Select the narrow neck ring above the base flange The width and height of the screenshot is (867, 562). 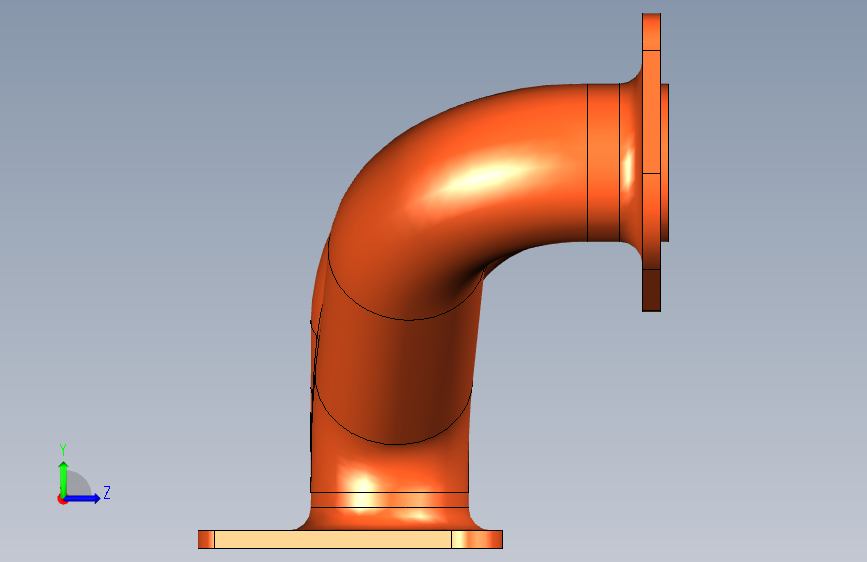click(x=389, y=499)
